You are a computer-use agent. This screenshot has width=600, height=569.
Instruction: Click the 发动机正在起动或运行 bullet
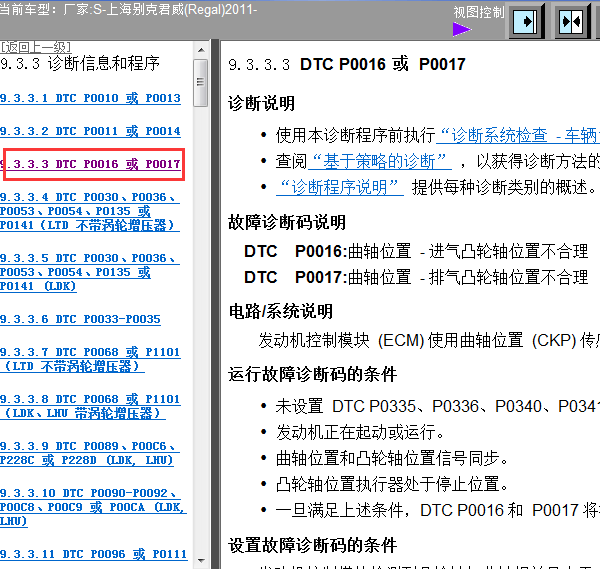click(x=360, y=432)
